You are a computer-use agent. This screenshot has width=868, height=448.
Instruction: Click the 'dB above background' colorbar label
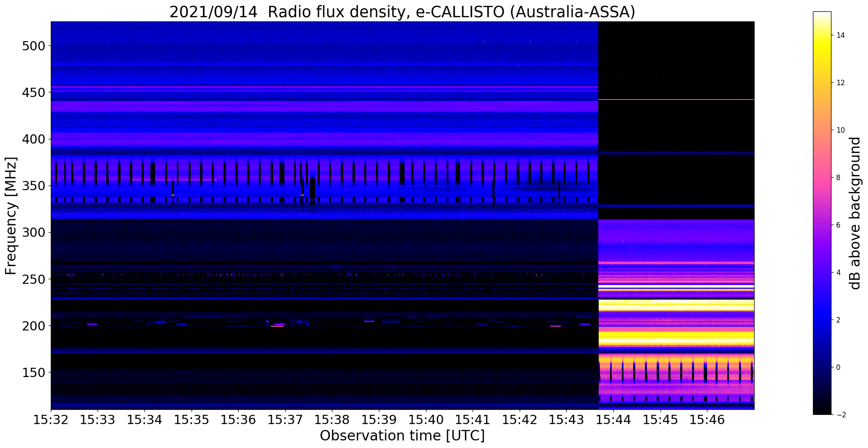click(855, 213)
